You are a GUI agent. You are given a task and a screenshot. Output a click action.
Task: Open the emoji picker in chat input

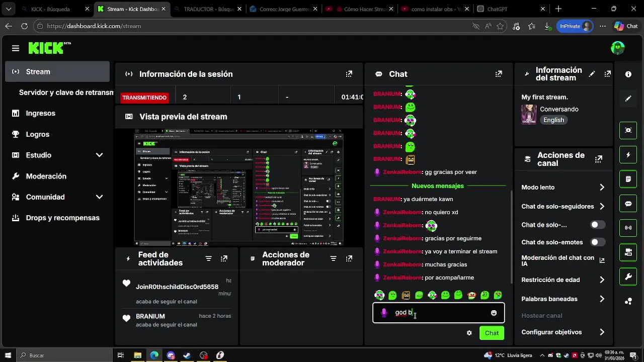point(494,313)
